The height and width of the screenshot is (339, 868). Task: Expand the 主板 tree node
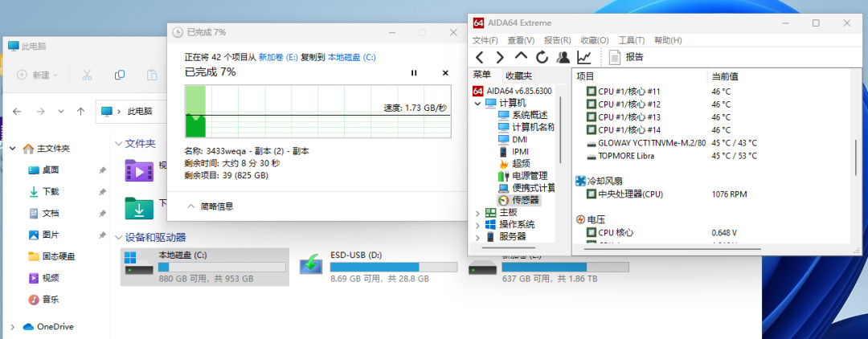pos(477,213)
